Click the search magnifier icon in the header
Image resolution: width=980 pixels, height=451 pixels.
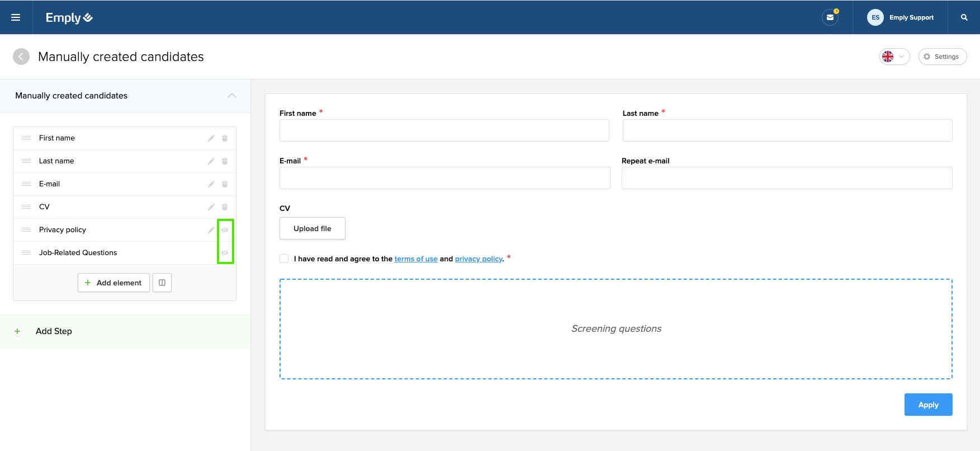click(964, 17)
